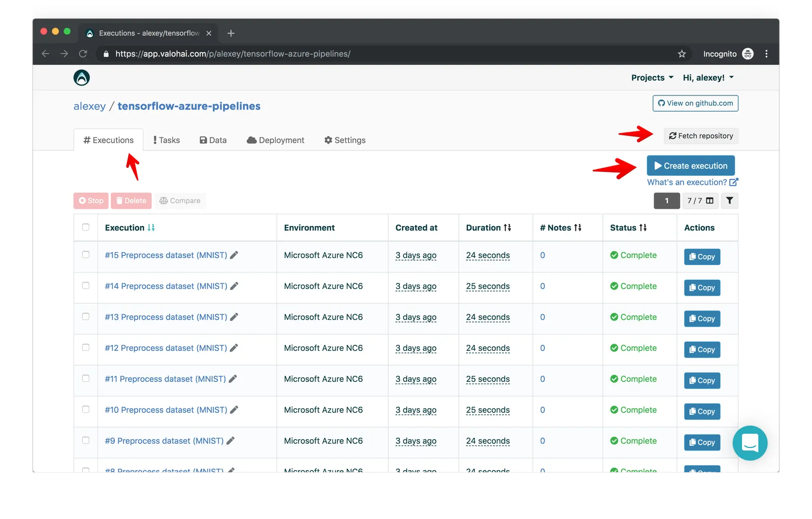Open the chat bubble widget
Viewport: 812px width, 519px height.
click(x=750, y=443)
